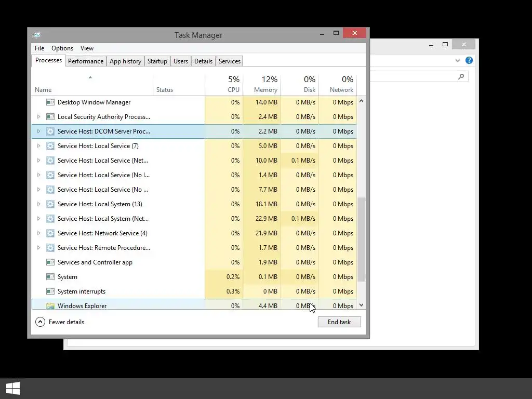Click the System interrupts process icon
Viewport: 532px width, 399px height.
50,291
